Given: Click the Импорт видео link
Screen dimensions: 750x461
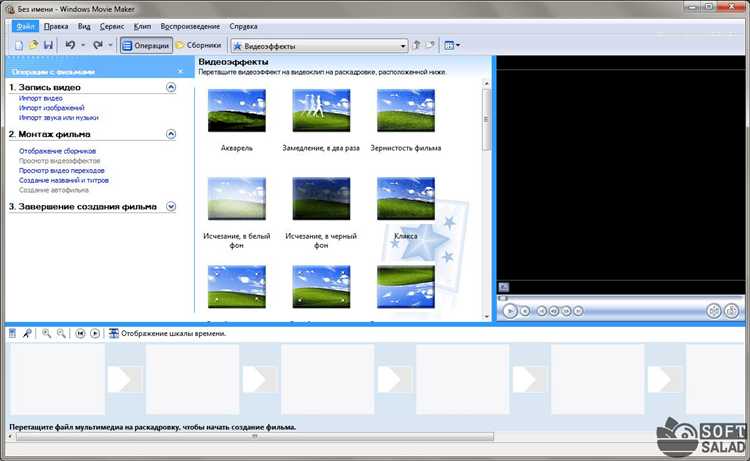Looking at the screenshot, I should tap(41, 98).
